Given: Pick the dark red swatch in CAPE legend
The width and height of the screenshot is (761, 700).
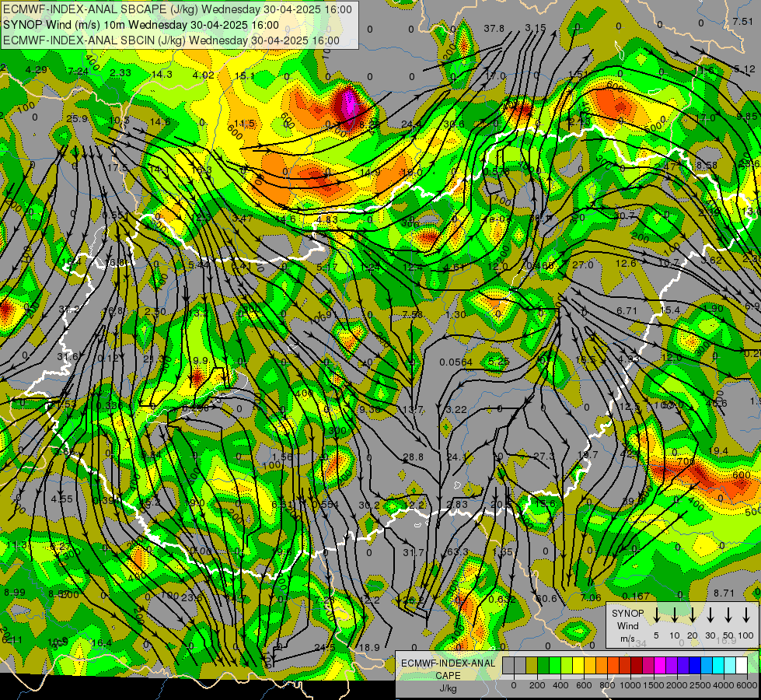Looking at the screenshot, I should point(637,665).
